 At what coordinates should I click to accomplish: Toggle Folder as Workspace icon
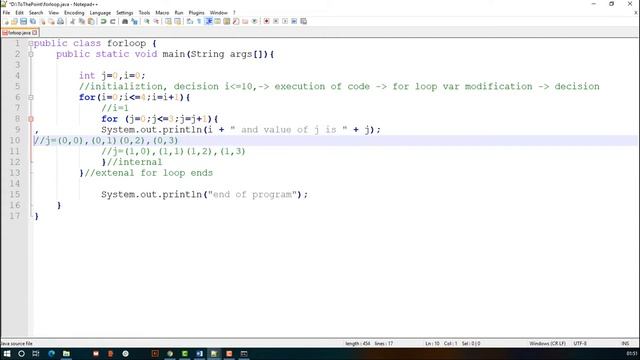click(245, 21)
